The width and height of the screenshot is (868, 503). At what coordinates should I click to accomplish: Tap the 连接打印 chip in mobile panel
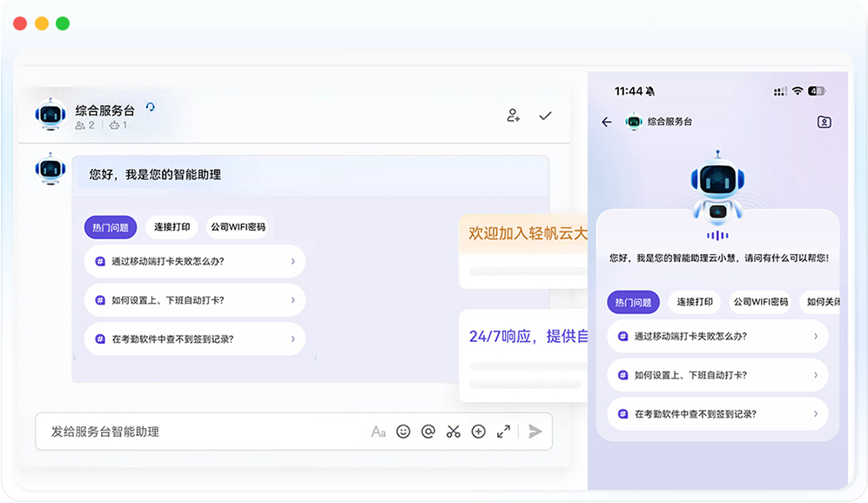[695, 303]
